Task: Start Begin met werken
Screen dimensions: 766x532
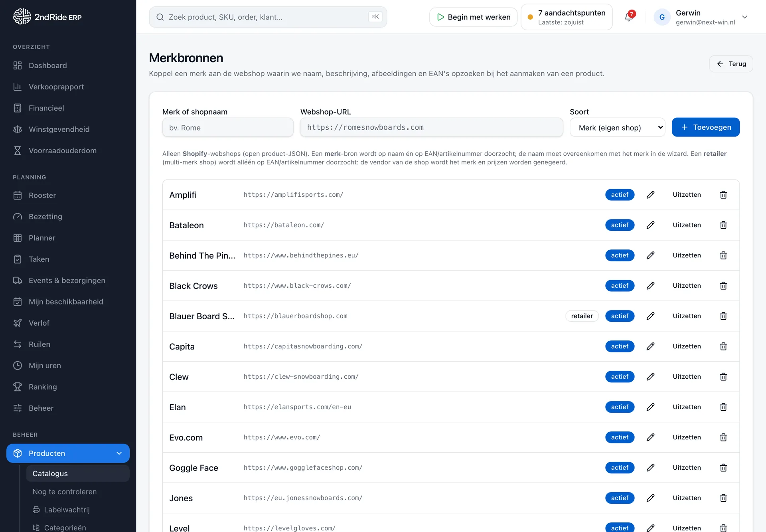Action: point(473,17)
